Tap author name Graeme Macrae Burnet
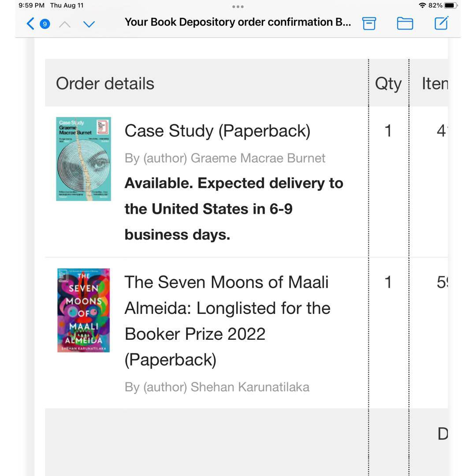The width and height of the screenshot is (476, 476). (258, 158)
